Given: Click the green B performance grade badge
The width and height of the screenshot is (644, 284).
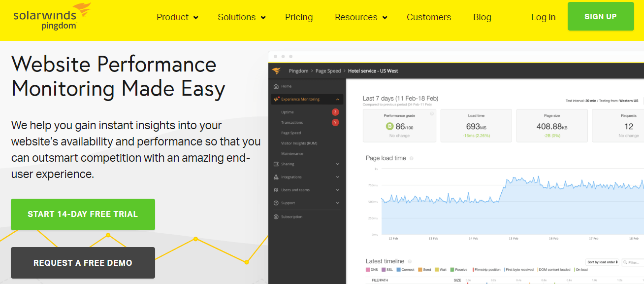Looking at the screenshot, I should pyautogui.click(x=390, y=126).
